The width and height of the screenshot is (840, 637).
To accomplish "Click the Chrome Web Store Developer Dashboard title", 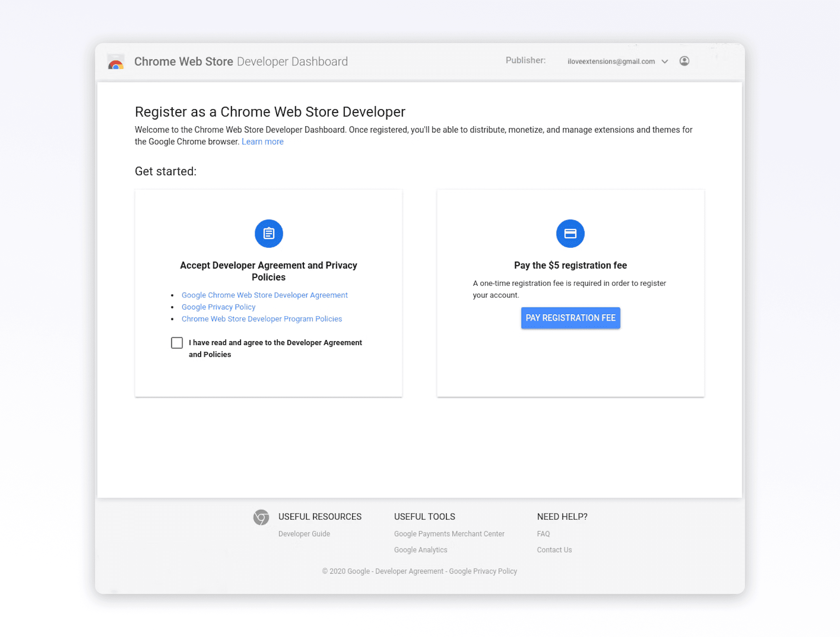I will coord(241,61).
